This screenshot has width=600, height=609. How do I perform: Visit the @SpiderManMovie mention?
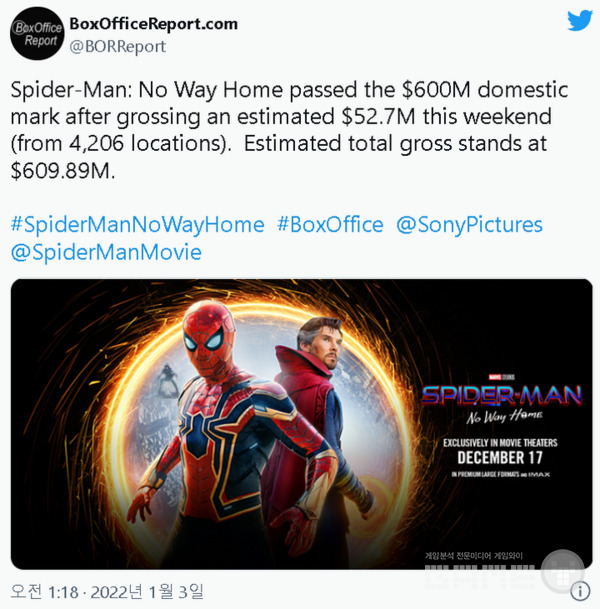pyautogui.click(x=106, y=252)
